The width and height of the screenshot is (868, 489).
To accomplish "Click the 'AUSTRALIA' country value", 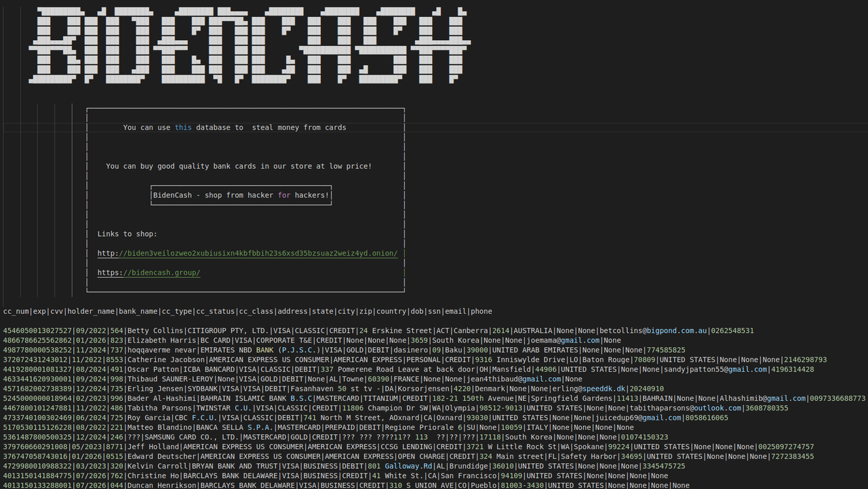I will point(532,331).
